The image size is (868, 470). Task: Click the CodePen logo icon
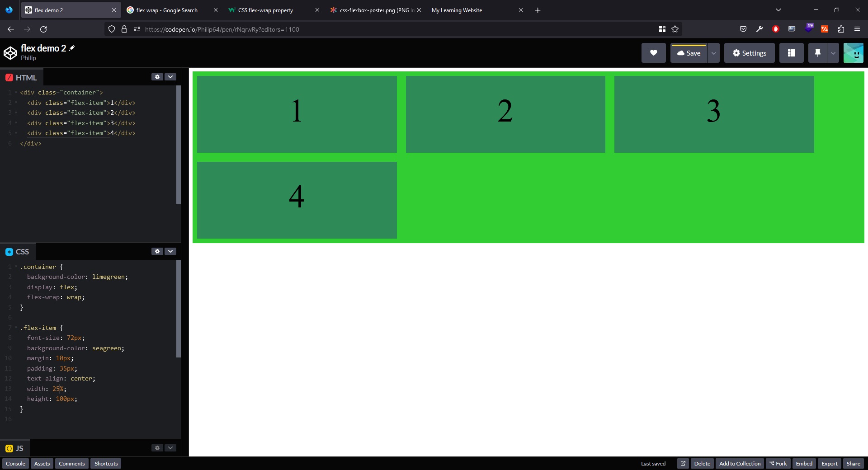click(x=10, y=53)
